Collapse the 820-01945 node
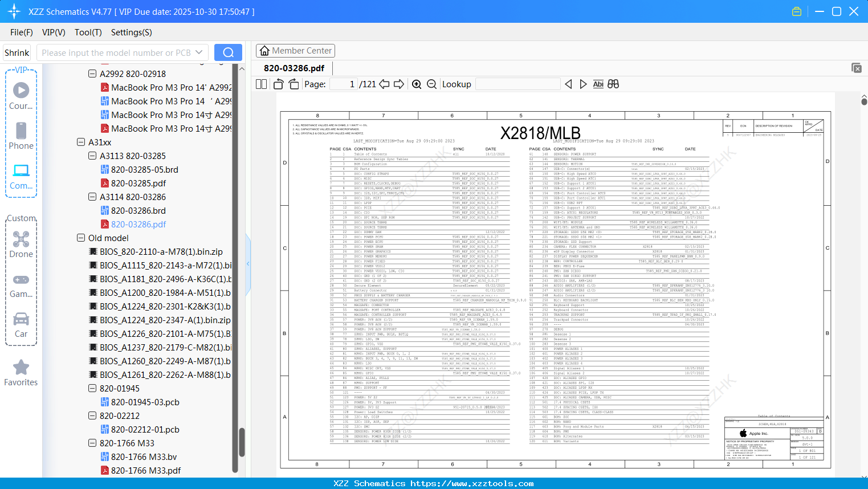The width and height of the screenshot is (868, 489). coord(92,388)
